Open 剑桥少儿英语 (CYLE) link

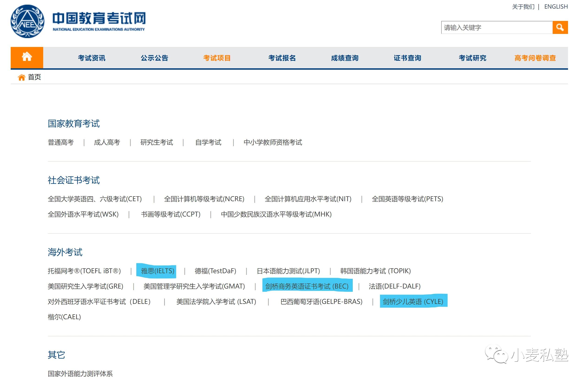click(x=413, y=302)
